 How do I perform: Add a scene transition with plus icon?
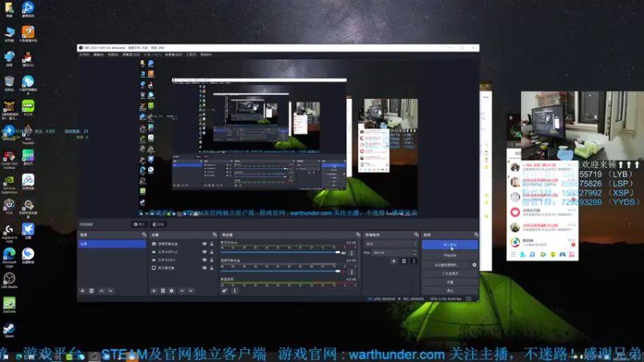click(x=394, y=261)
